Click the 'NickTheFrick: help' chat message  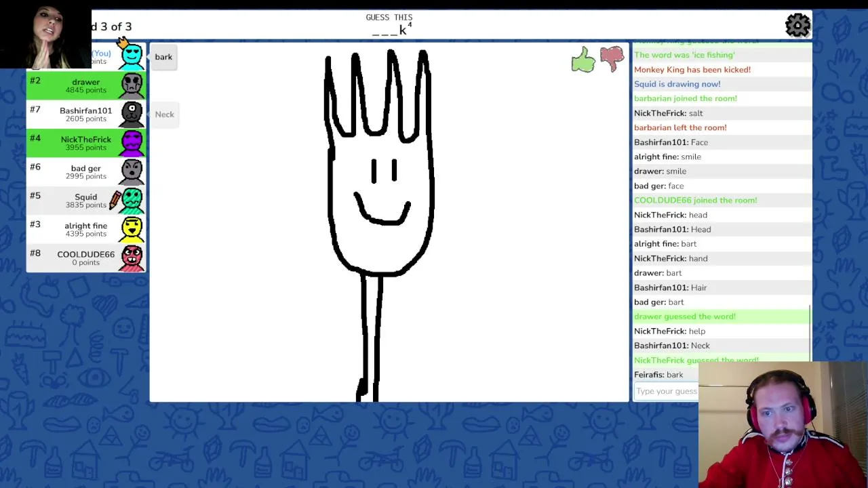(x=670, y=331)
